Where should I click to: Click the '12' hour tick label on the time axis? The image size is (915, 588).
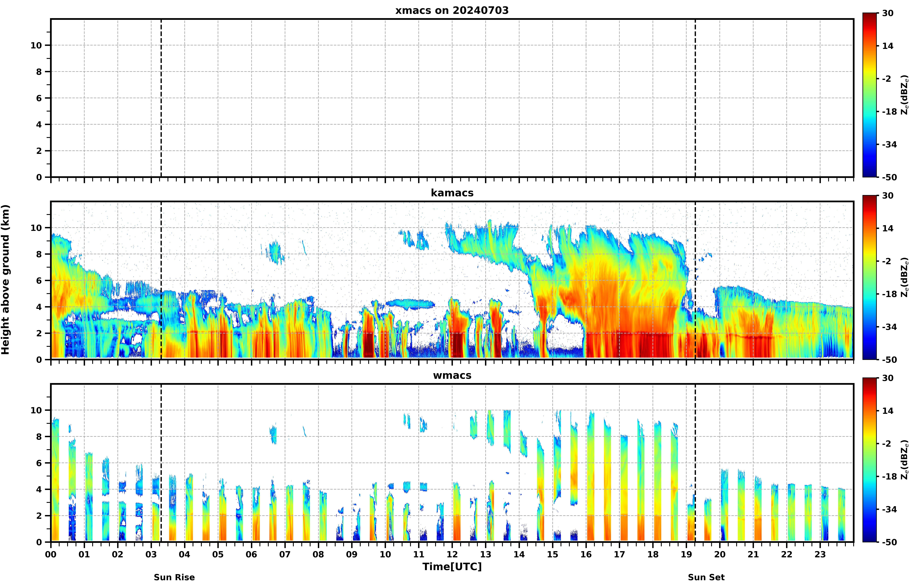pos(452,554)
